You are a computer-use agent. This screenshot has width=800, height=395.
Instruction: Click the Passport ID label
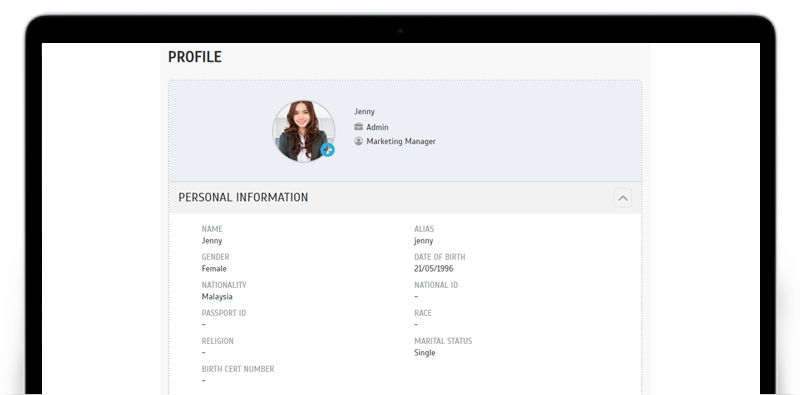[223, 313]
